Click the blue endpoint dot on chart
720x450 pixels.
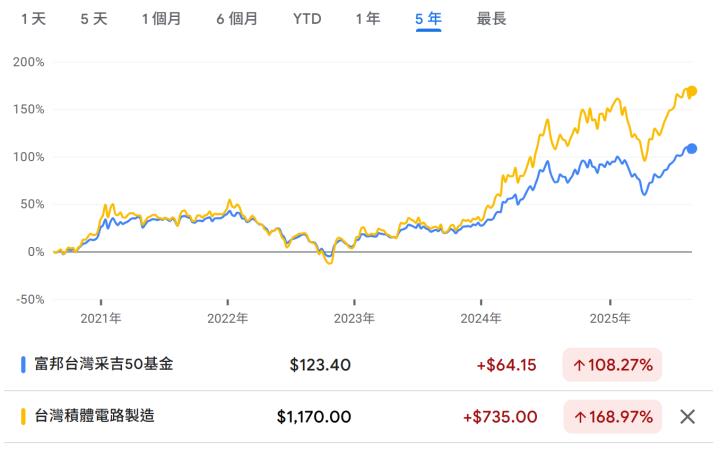pos(691,149)
